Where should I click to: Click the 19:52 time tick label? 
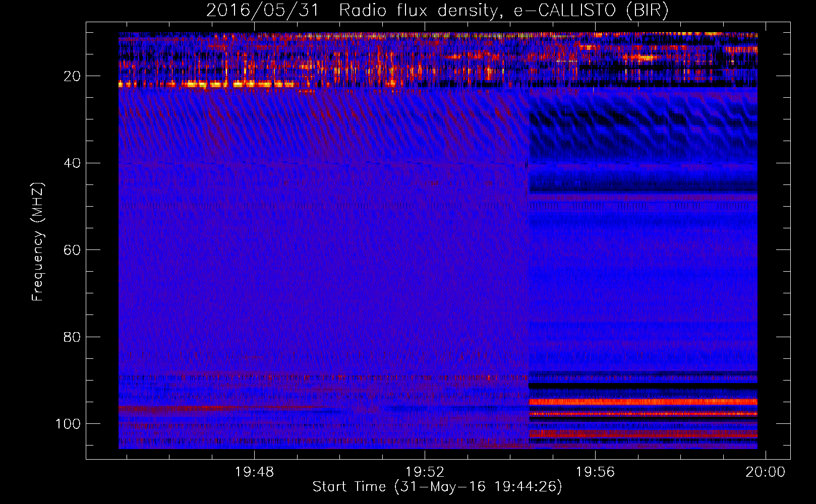[425, 472]
